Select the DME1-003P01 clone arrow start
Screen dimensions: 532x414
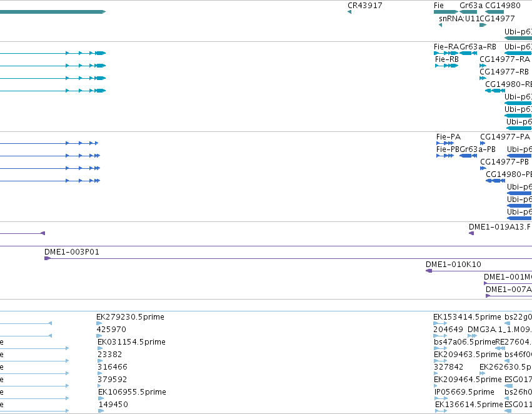click(x=48, y=258)
